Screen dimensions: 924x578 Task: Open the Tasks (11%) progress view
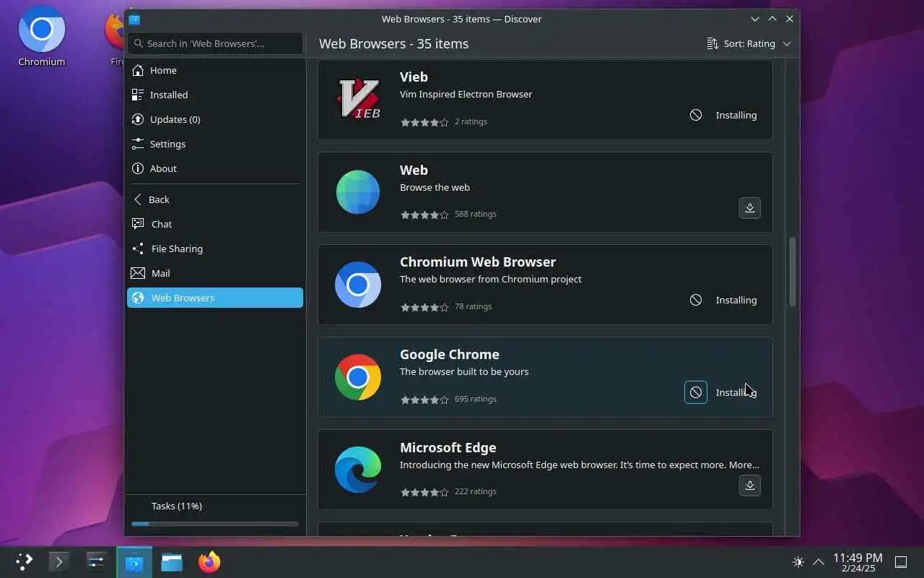[215, 506]
